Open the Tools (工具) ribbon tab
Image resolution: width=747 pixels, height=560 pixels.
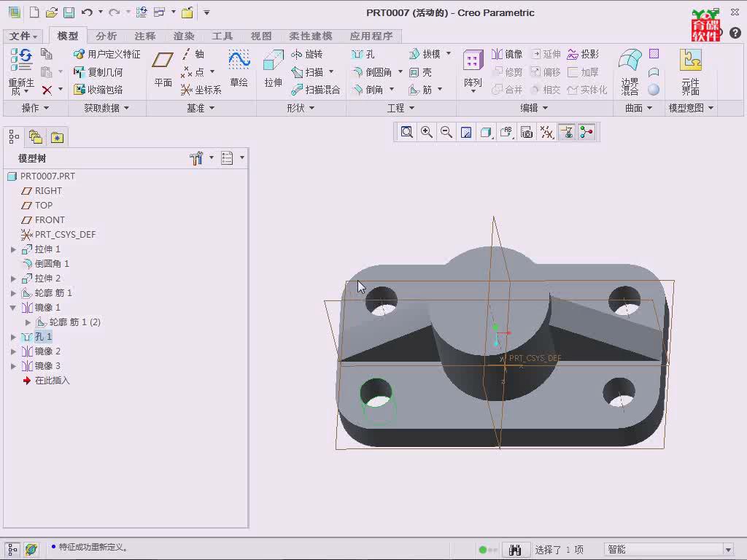click(222, 36)
